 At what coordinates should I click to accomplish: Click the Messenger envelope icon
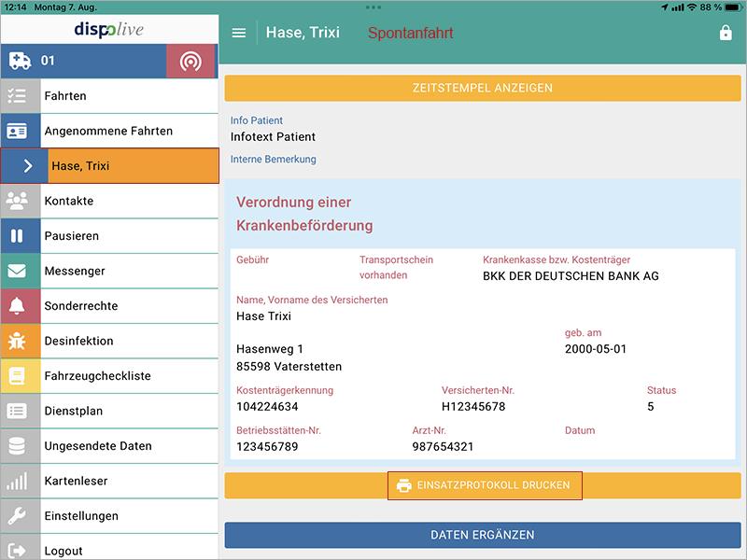point(18,271)
